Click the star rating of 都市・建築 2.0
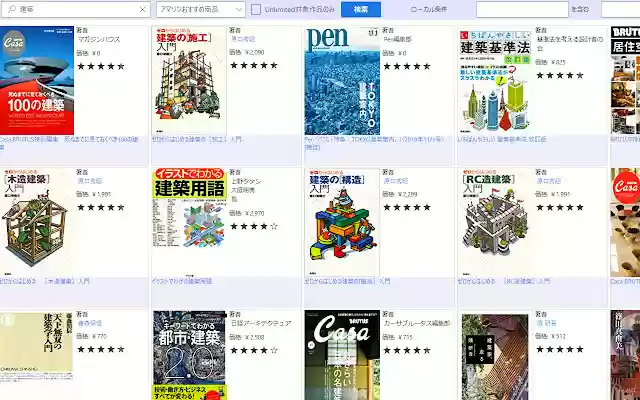Viewport: 640px width, 400px height. click(x=254, y=350)
